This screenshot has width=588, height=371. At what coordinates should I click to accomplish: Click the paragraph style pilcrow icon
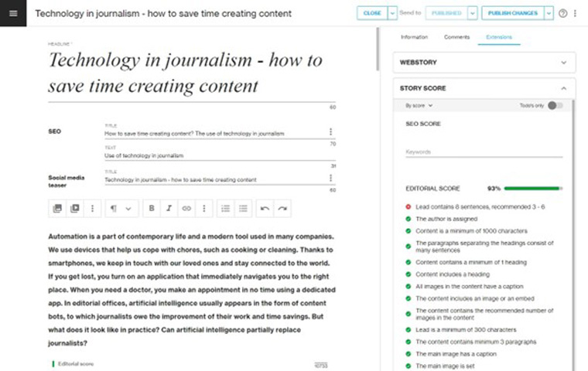[113, 209]
